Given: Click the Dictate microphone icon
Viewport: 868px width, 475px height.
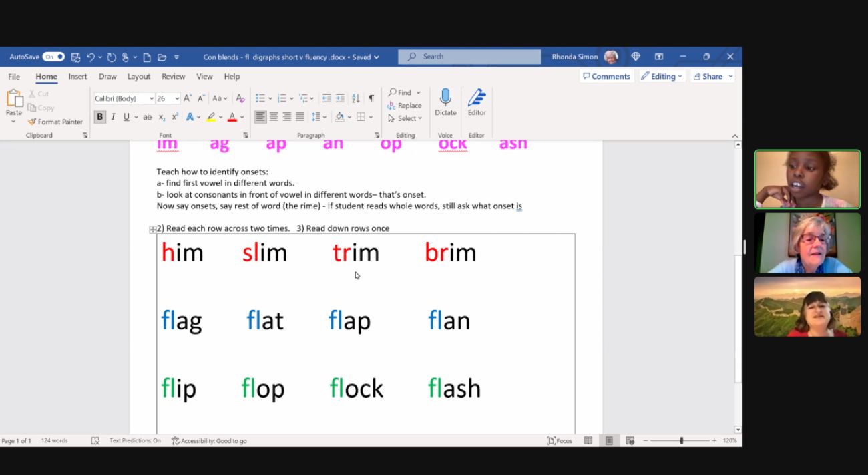Looking at the screenshot, I should pyautogui.click(x=445, y=98).
